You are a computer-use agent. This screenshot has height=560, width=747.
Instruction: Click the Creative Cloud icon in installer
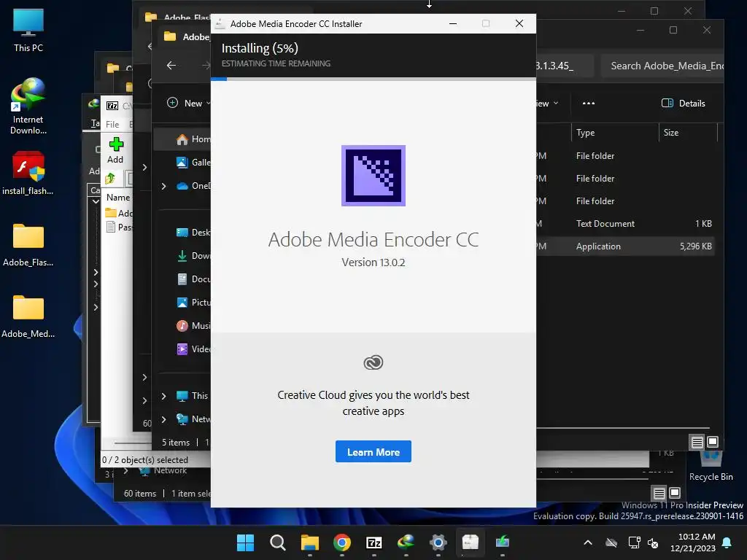[373, 362]
